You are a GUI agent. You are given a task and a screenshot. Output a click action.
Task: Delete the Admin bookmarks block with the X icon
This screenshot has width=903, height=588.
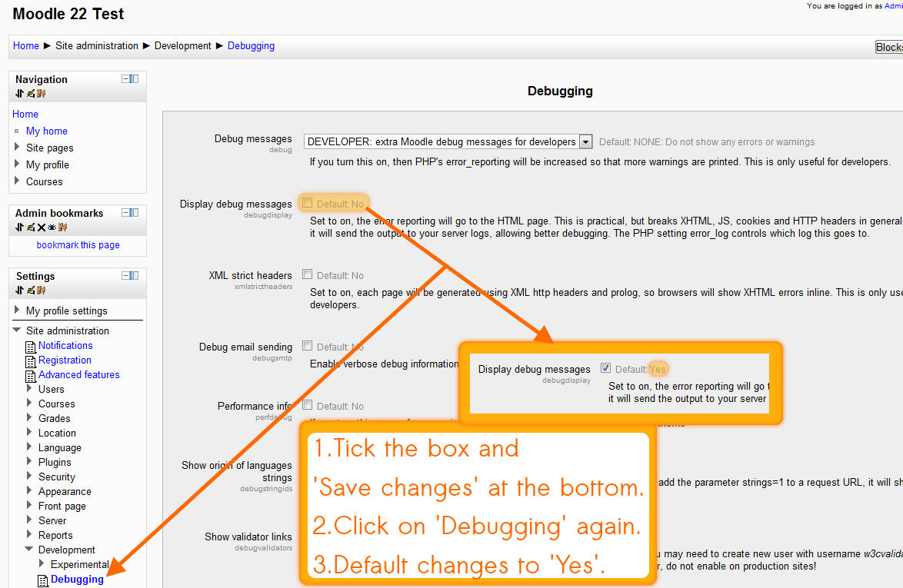click(x=42, y=228)
